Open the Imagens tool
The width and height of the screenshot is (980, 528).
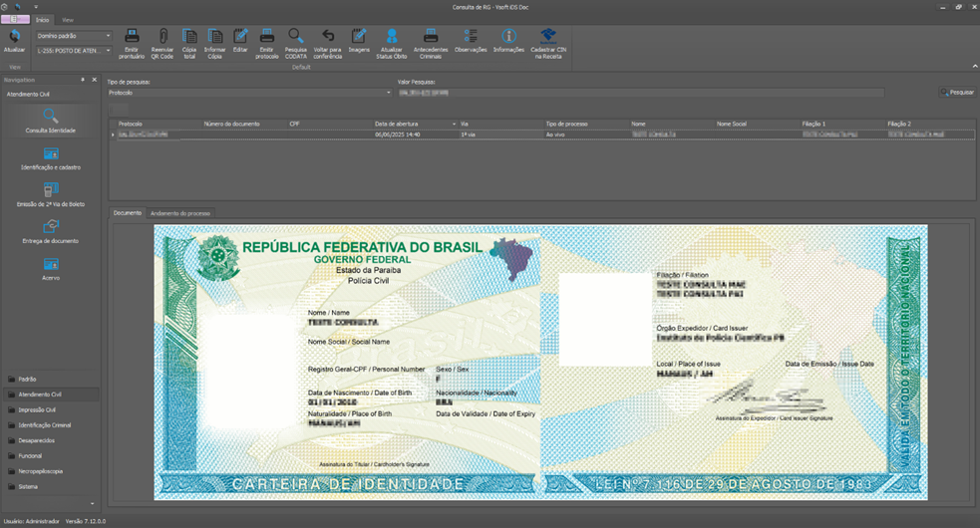tap(359, 36)
